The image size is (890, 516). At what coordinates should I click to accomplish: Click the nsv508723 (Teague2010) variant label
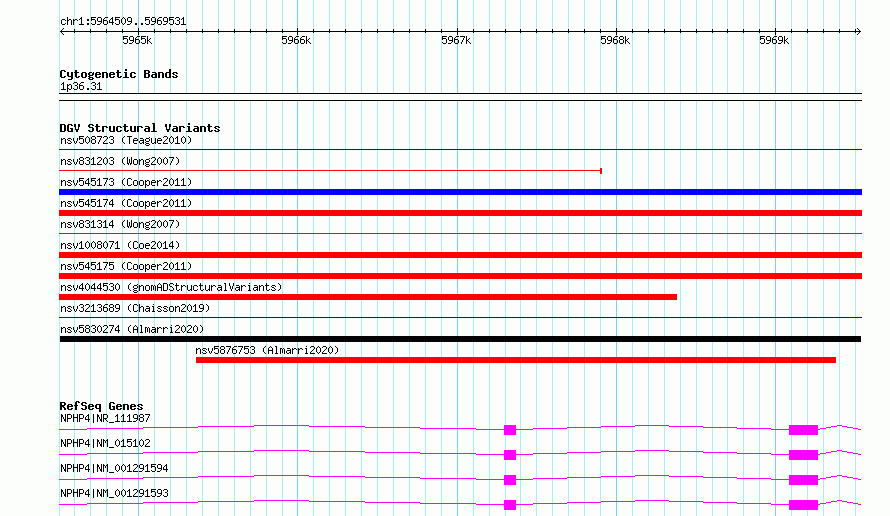tap(126, 140)
